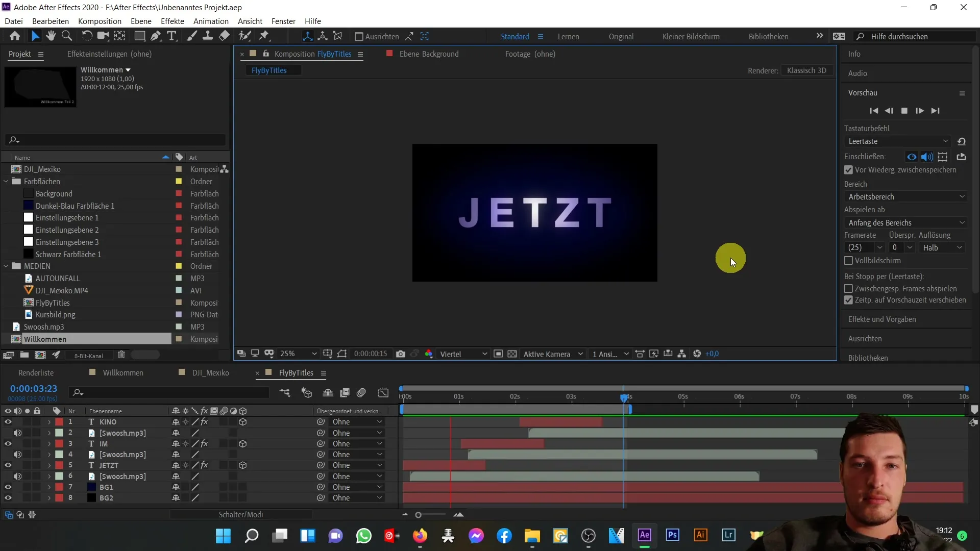Click the camera/snapshot icon in preview

coord(401,354)
